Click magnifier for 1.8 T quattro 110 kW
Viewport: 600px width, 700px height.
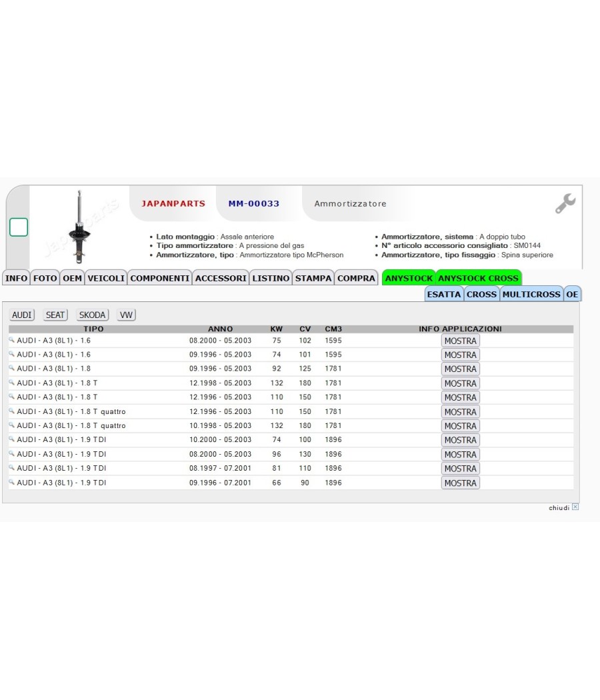point(11,411)
